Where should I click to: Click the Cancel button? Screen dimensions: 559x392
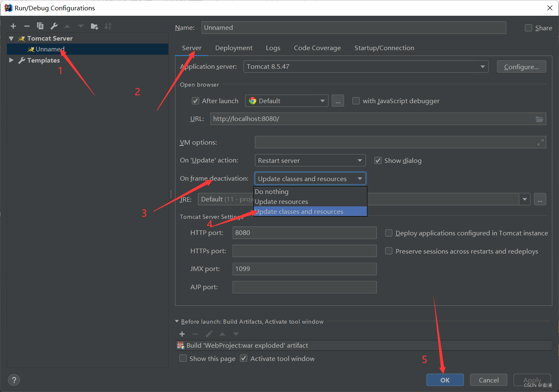489,380
